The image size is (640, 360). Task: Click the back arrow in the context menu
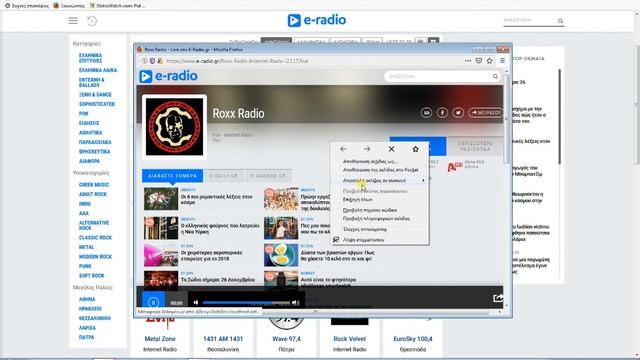(343, 149)
